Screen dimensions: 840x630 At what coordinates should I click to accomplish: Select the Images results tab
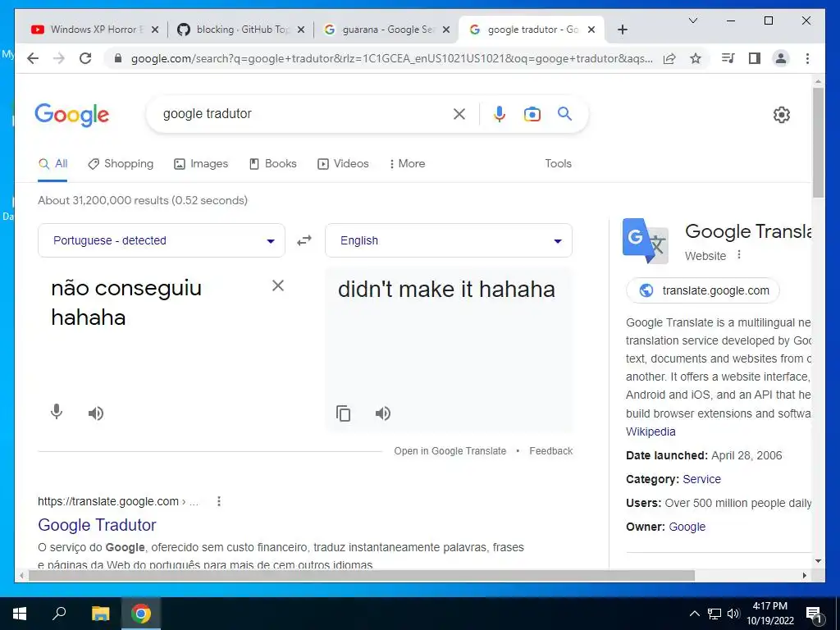tap(201, 164)
